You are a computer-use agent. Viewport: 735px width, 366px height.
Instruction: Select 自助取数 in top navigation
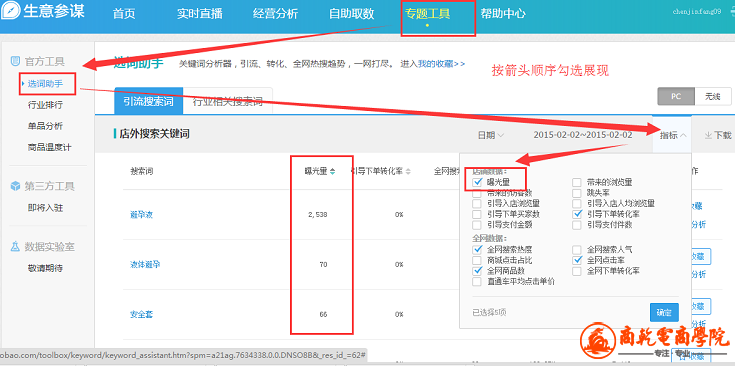(x=351, y=14)
